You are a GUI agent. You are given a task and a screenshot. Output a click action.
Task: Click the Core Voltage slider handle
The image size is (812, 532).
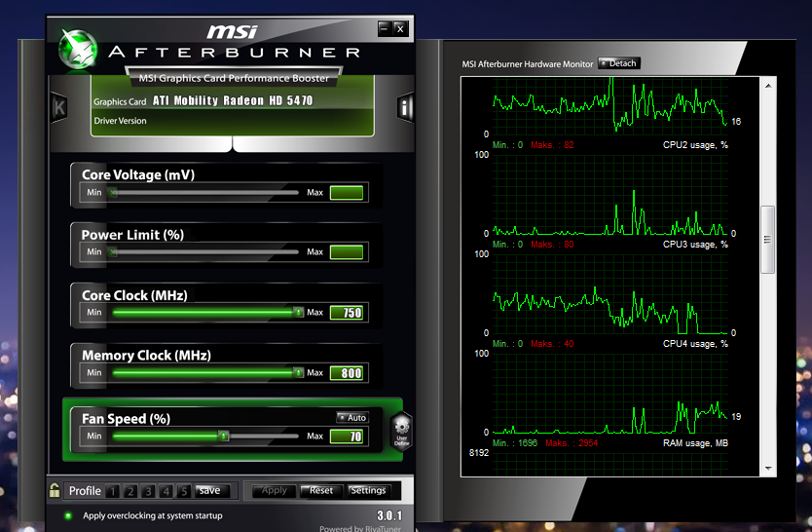click(112, 192)
